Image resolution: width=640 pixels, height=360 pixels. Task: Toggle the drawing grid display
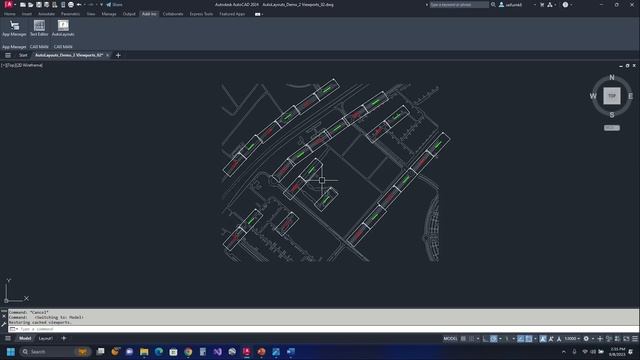463,339
